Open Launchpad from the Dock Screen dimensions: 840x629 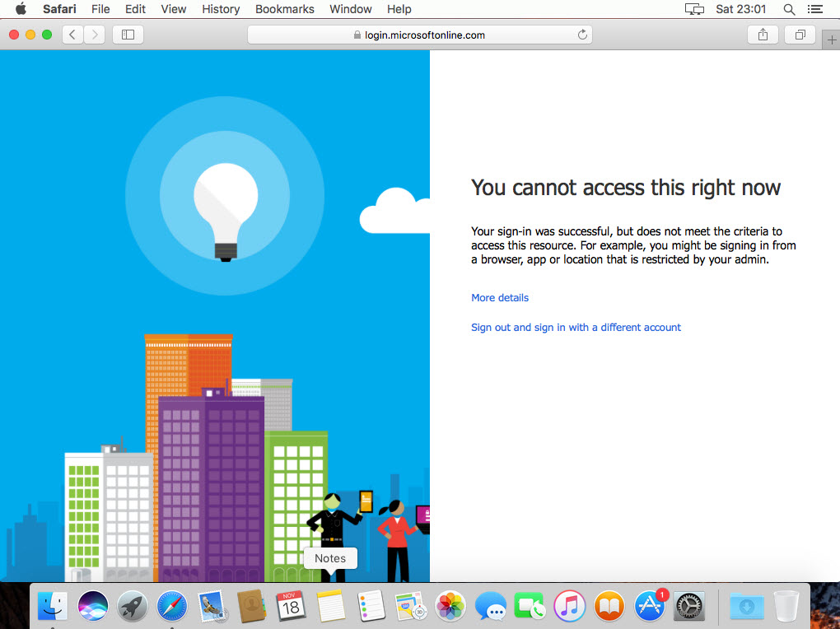pos(133,607)
